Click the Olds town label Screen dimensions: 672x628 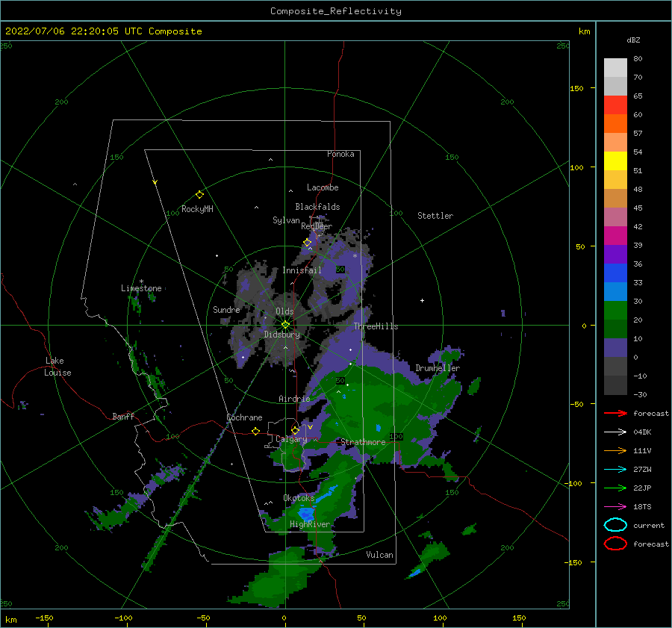coord(284,311)
